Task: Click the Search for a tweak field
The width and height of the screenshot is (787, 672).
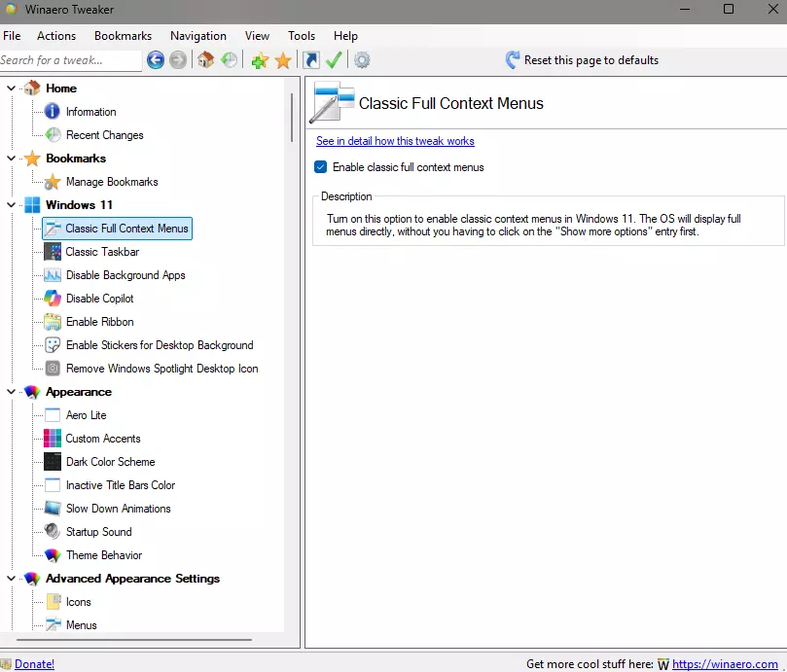Action: coord(70,60)
